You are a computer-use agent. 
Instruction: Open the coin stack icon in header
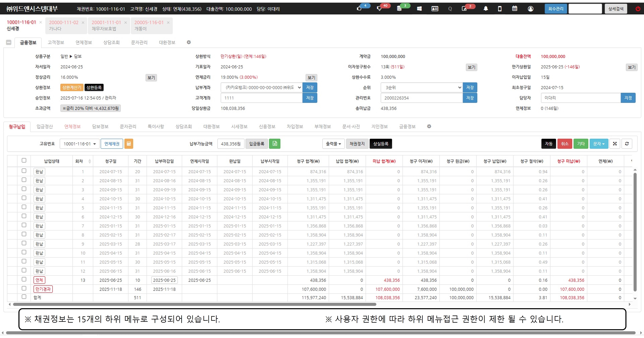pos(399,8)
